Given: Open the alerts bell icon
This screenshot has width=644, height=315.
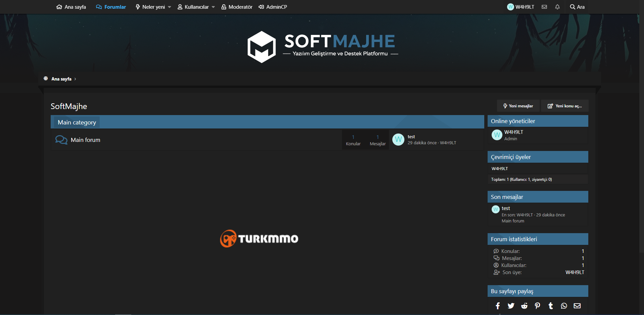Looking at the screenshot, I should tap(557, 7).
